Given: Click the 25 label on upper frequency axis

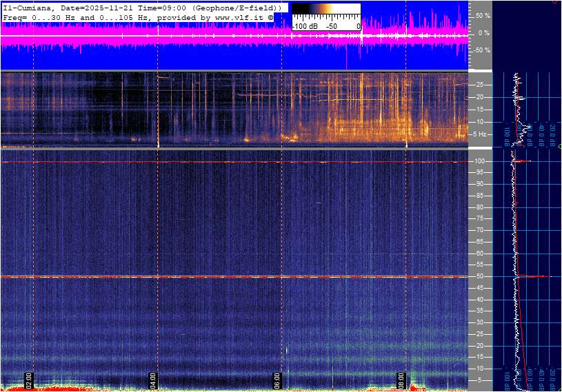Looking at the screenshot, I should 479,85.
